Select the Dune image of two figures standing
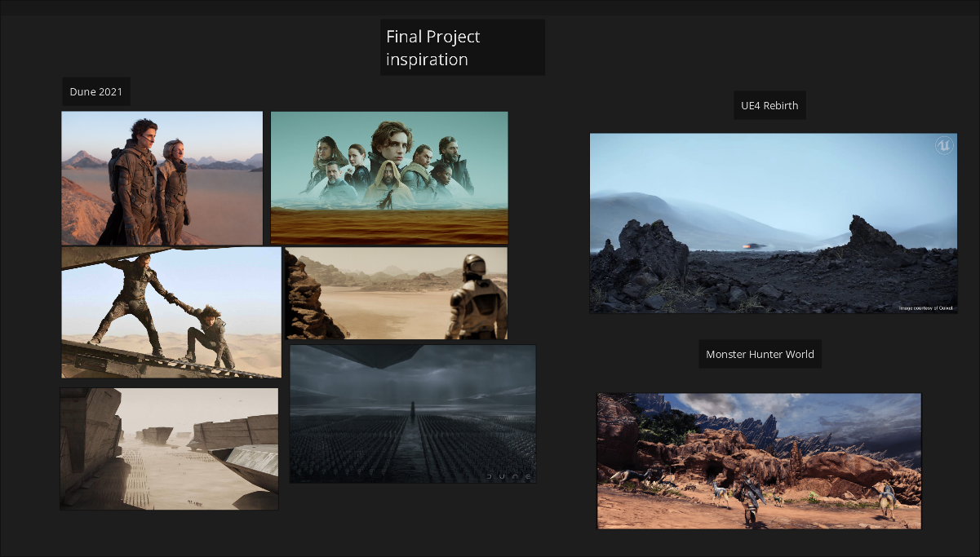 (x=162, y=178)
